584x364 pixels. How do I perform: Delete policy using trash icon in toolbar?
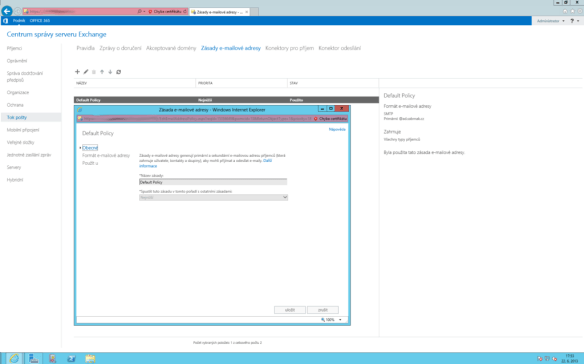94,72
